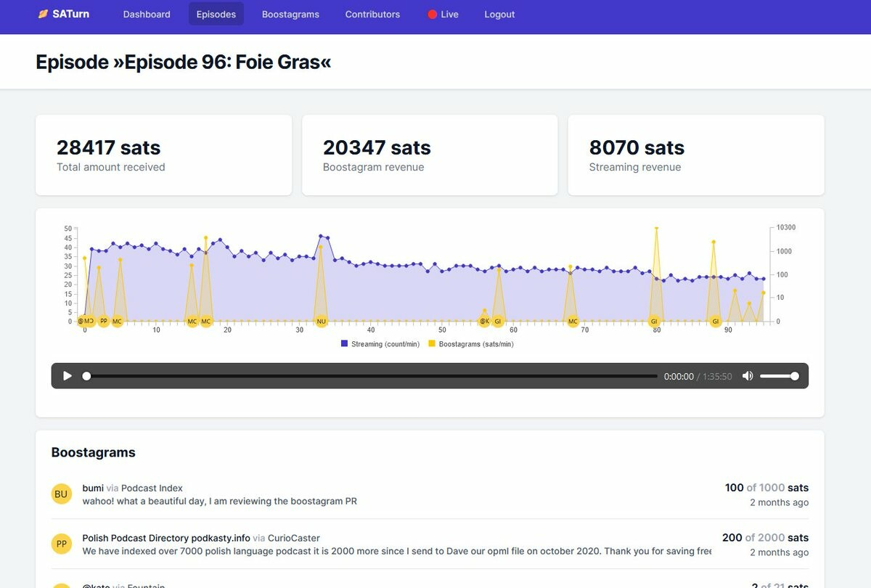The width and height of the screenshot is (871, 588).
Task: Select the @K boostagram marker on the chart
Action: 484,321
